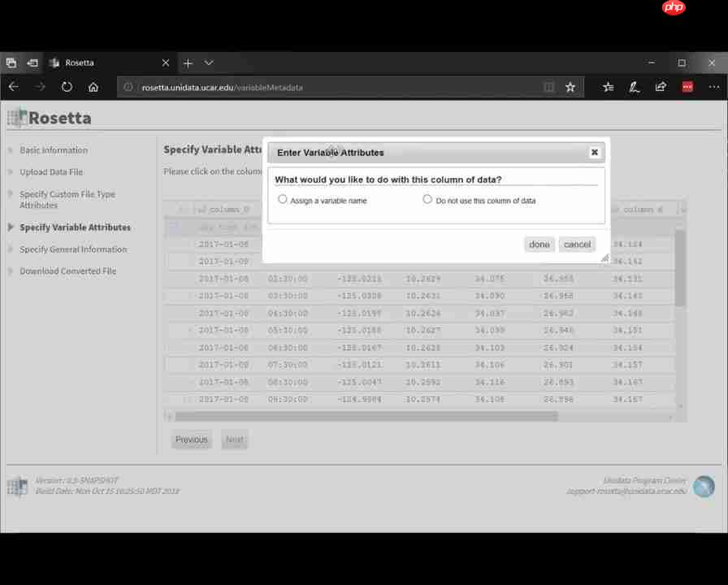Screen dimensions: 728x585
Task: Open 'Basic Information' step in sidebar
Action: click(54, 150)
